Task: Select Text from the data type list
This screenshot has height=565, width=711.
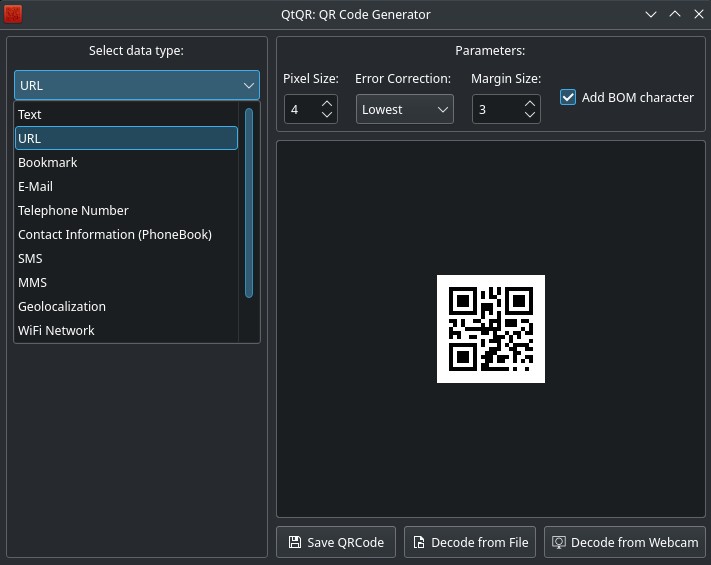Action: 126,114
